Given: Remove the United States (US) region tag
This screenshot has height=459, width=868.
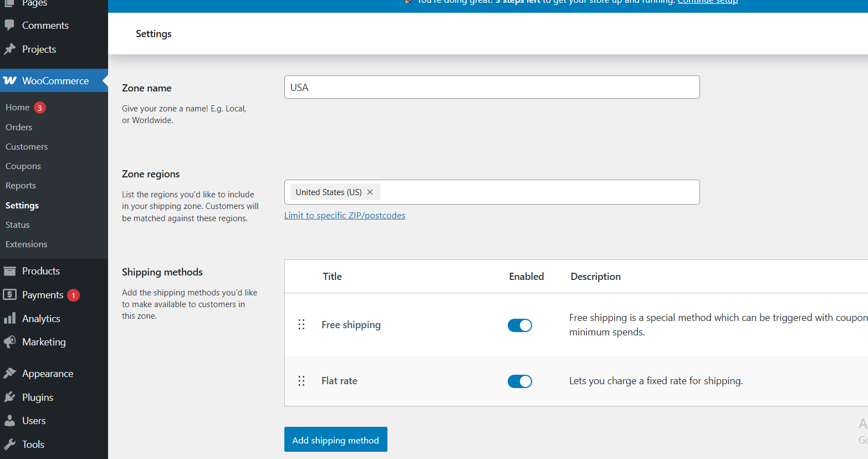Looking at the screenshot, I should (x=370, y=192).
